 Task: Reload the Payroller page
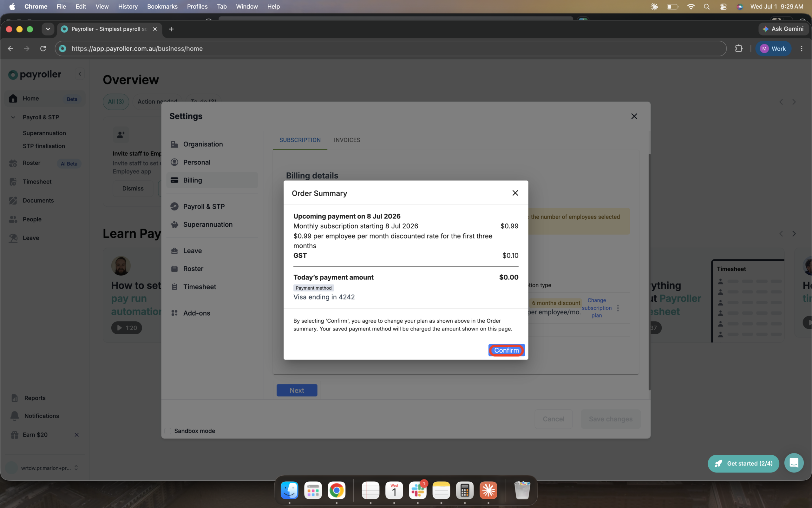point(43,48)
